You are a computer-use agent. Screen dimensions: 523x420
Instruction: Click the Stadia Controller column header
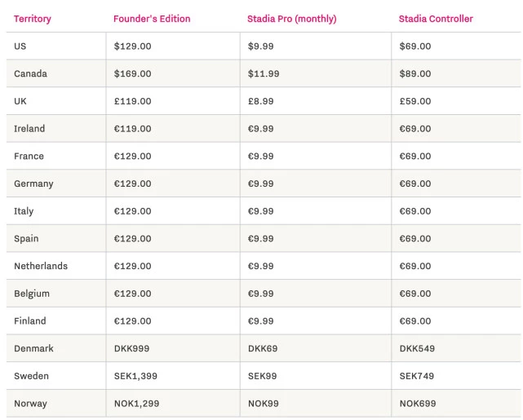[436, 19]
